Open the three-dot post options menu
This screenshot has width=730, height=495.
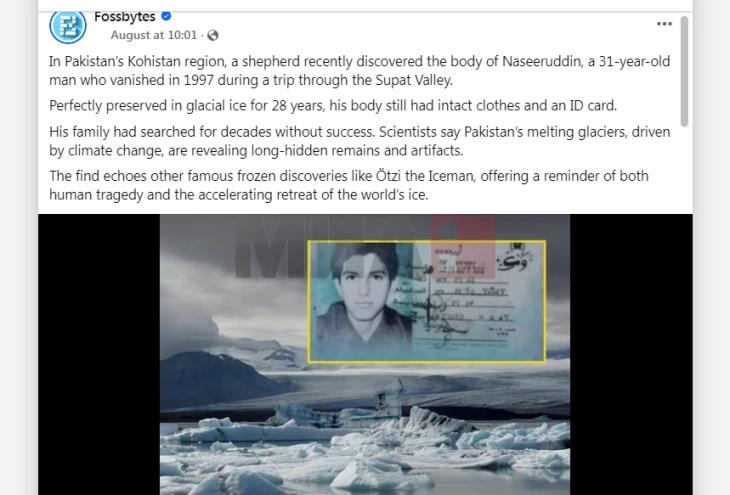pyautogui.click(x=664, y=24)
